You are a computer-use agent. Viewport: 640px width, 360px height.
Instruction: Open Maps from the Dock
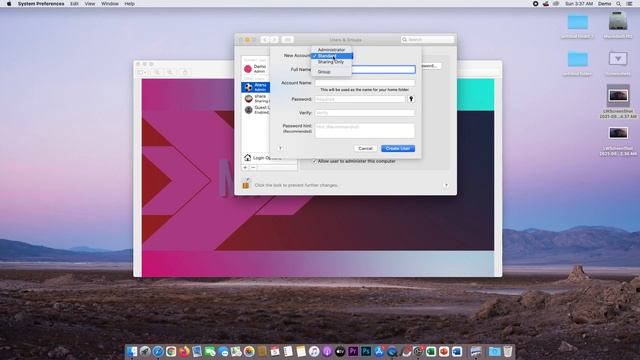(x=236, y=351)
